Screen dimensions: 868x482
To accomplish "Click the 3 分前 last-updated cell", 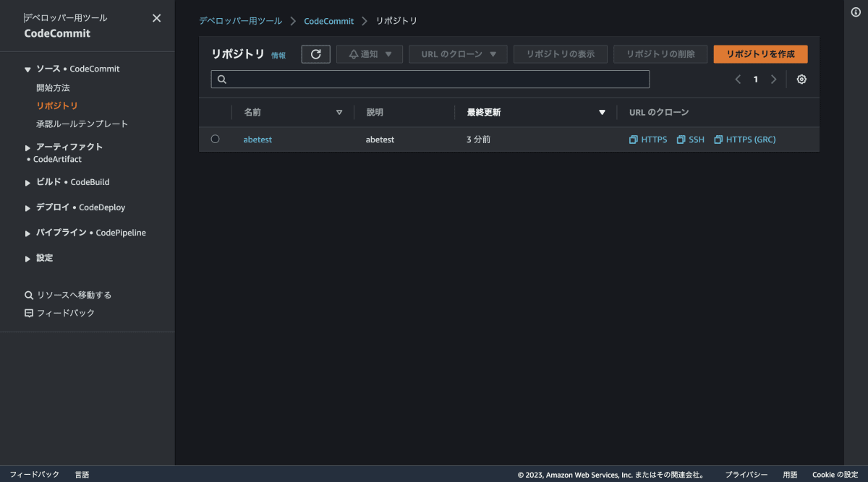I will coord(478,139).
